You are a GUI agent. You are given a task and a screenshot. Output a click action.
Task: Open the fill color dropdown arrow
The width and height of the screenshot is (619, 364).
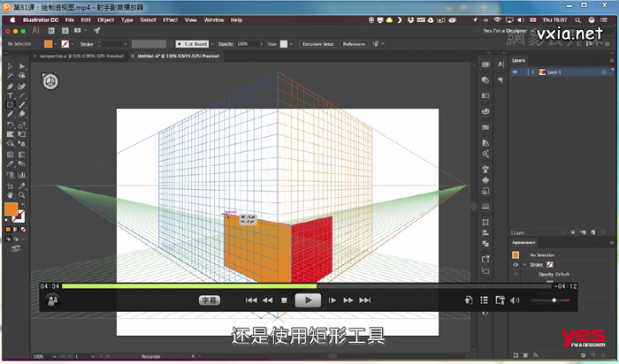pos(55,44)
